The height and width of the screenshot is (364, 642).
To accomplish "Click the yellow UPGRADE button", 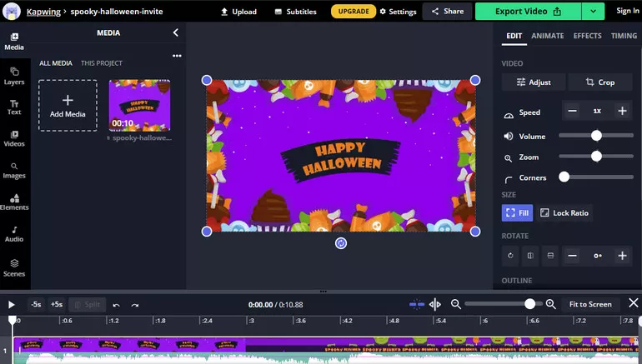I will click(354, 12).
